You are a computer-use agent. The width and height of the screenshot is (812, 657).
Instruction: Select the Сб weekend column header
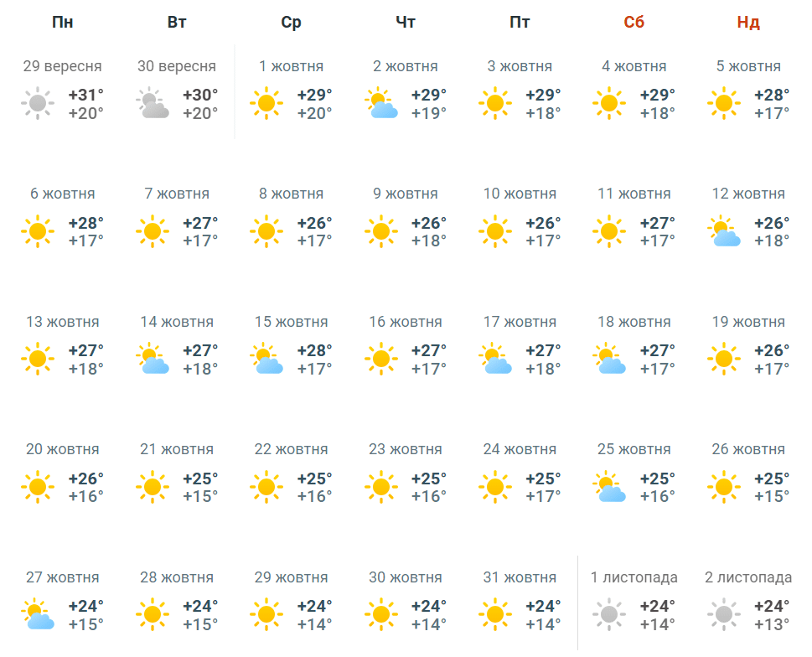pyautogui.click(x=634, y=23)
